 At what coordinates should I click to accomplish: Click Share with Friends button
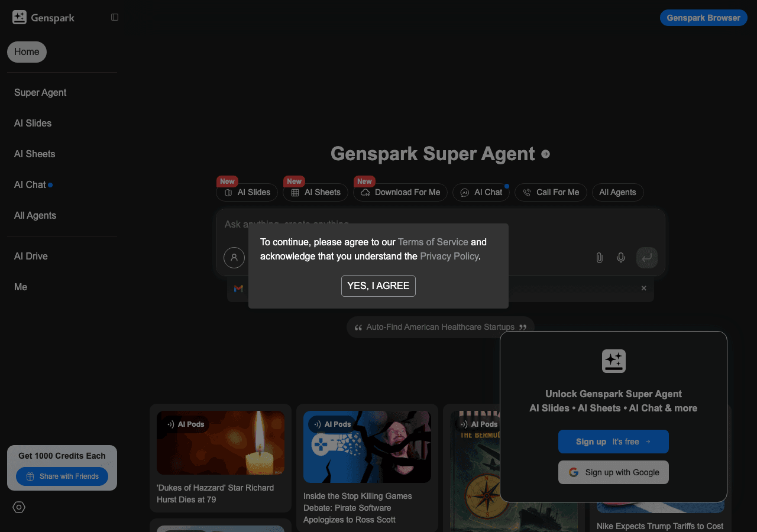pos(62,476)
